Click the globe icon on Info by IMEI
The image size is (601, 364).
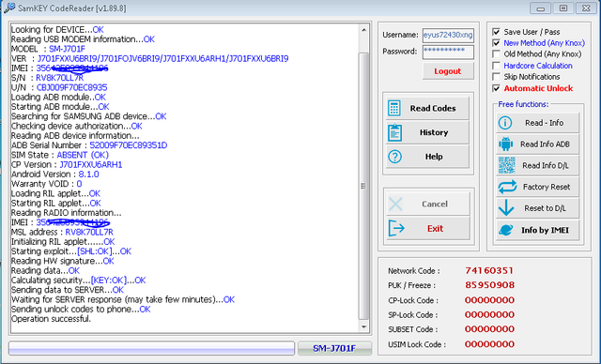[x=506, y=230]
